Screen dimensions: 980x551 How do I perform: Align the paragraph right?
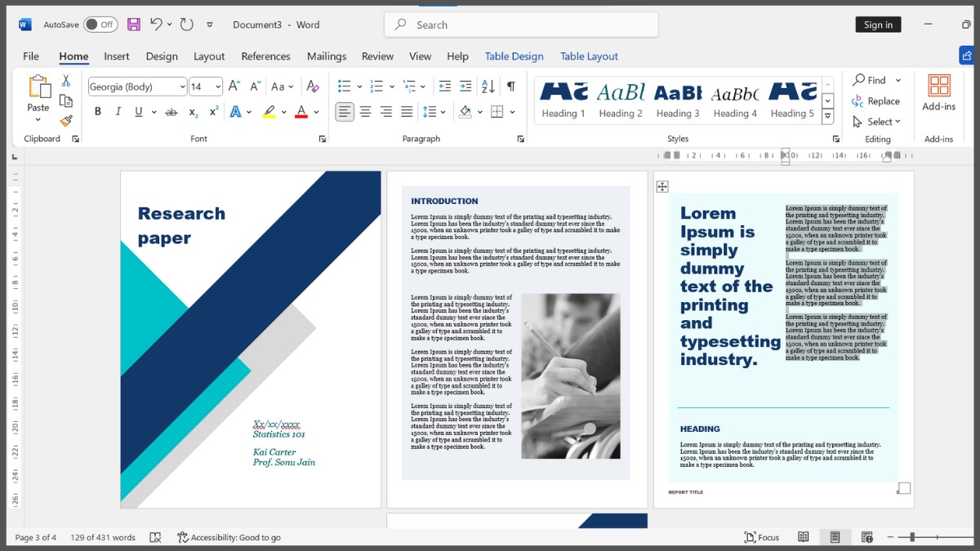click(386, 112)
